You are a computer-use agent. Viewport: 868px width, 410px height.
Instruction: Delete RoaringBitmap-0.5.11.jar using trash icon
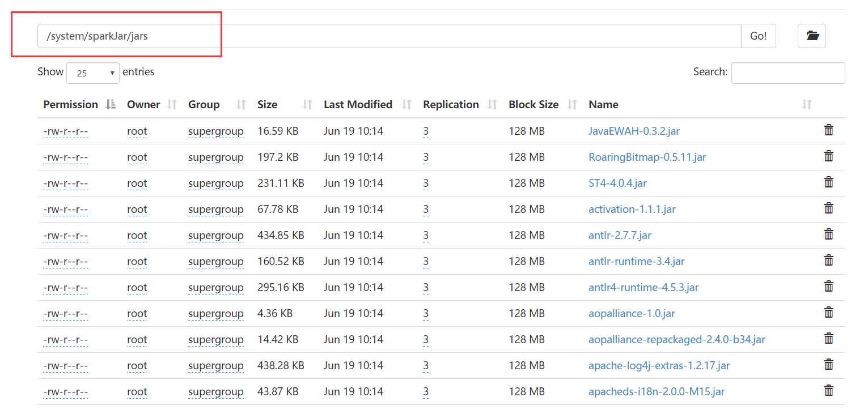[x=828, y=156]
